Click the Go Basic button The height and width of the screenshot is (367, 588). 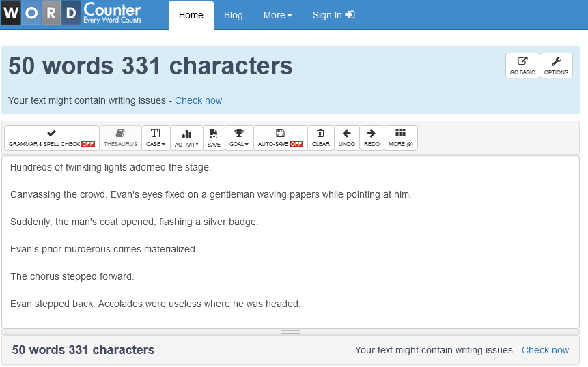click(x=522, y=65)
